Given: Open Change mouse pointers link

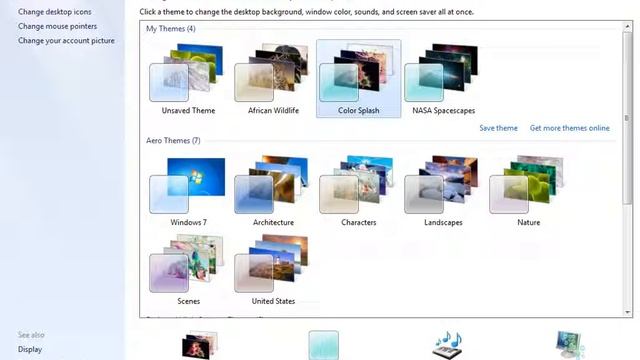Looking at the screenshot, I should tap(58, 26).
